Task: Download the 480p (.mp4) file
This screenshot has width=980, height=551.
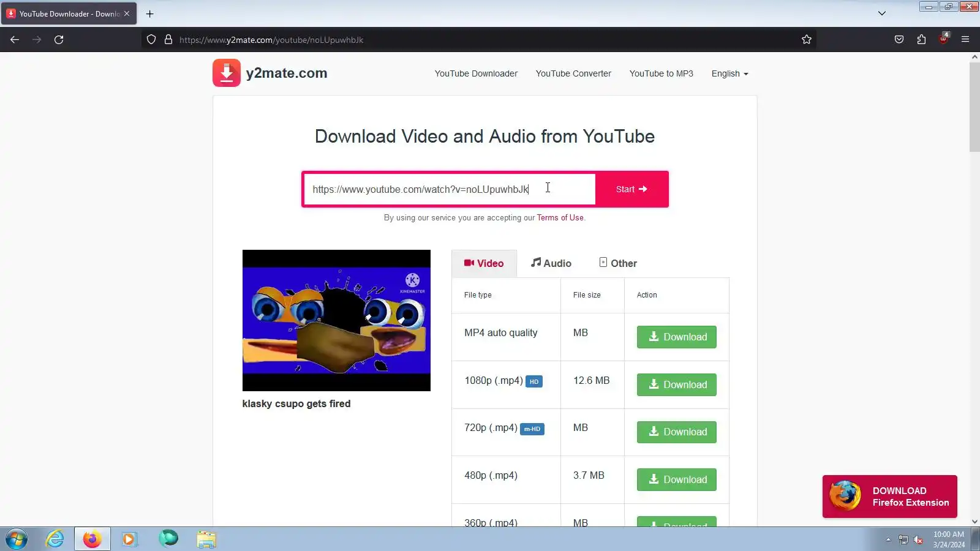Action: pos(676,479)
